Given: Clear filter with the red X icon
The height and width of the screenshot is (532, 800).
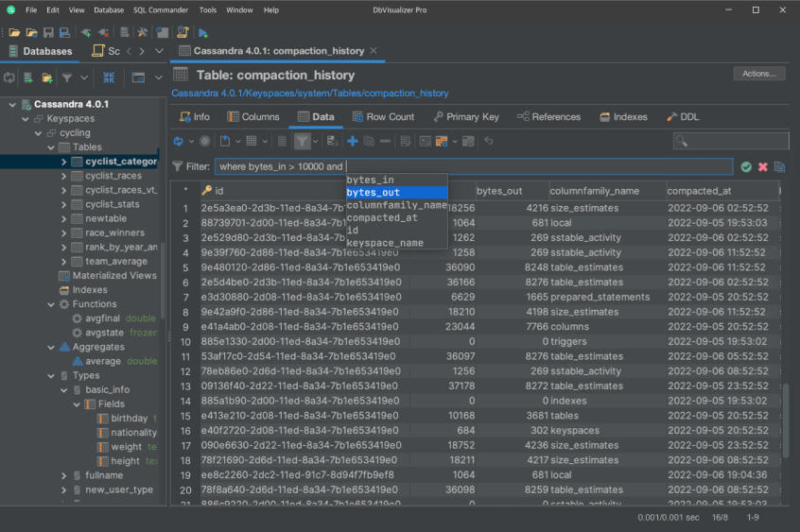Looking at the screenshot, I should tap(763, 167).
